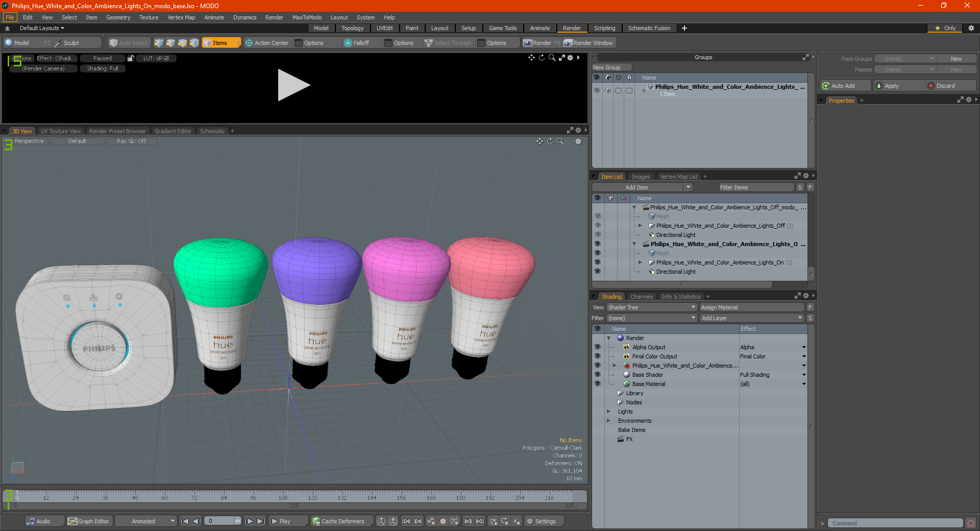Hide first Directional Light in Item List
Screen dimensions: 980x531
tap(597, 235)
